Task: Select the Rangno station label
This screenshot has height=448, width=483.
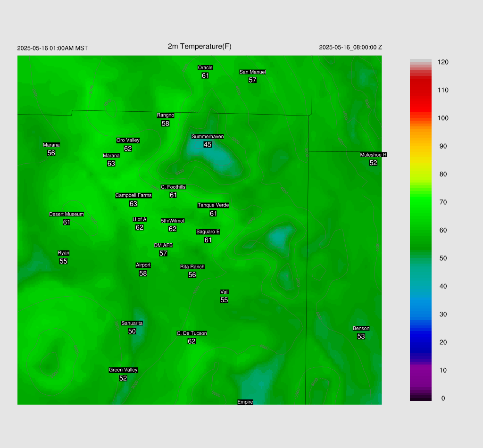Action: 166,115
